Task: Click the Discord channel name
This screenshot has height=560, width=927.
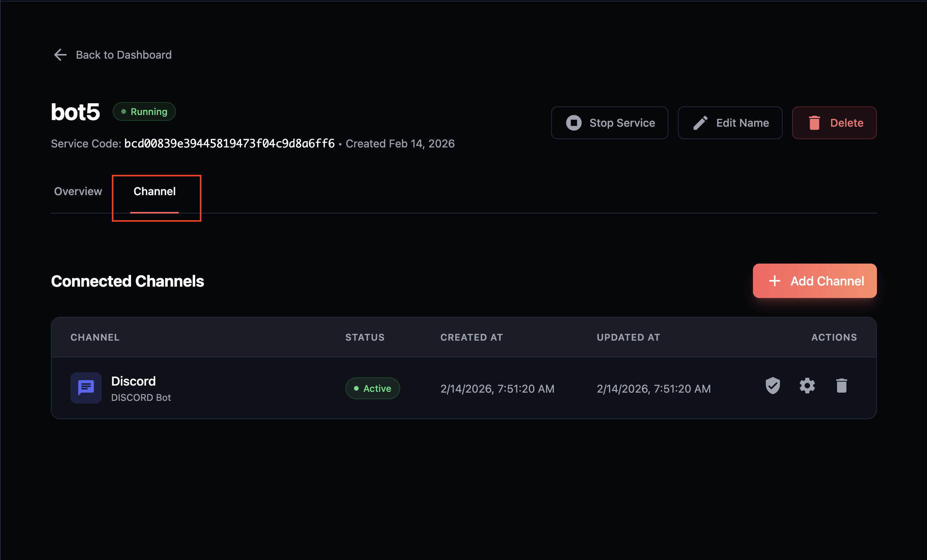Action: tap(133, 381)
